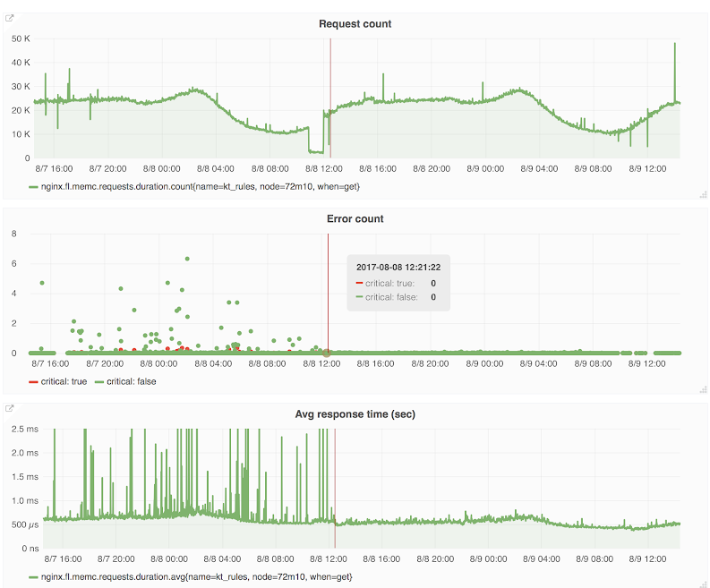Click the green swatch beside the duration.avg legend

(34, 577)
